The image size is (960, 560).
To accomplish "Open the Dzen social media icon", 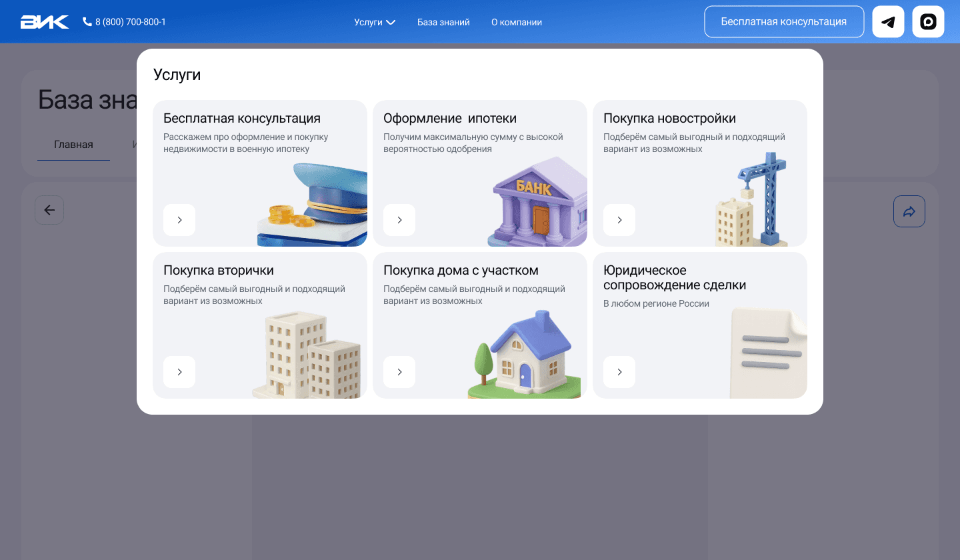I will [x=928, y=21].
